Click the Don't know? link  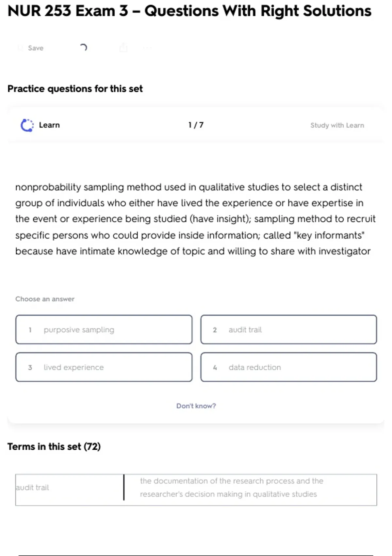(x=196, y=406)
